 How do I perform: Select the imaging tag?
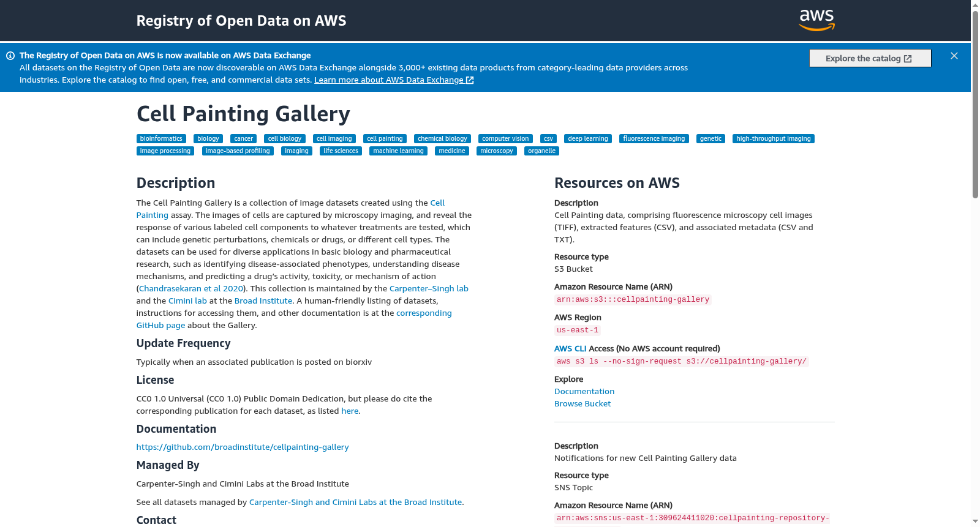click(297, 151)
